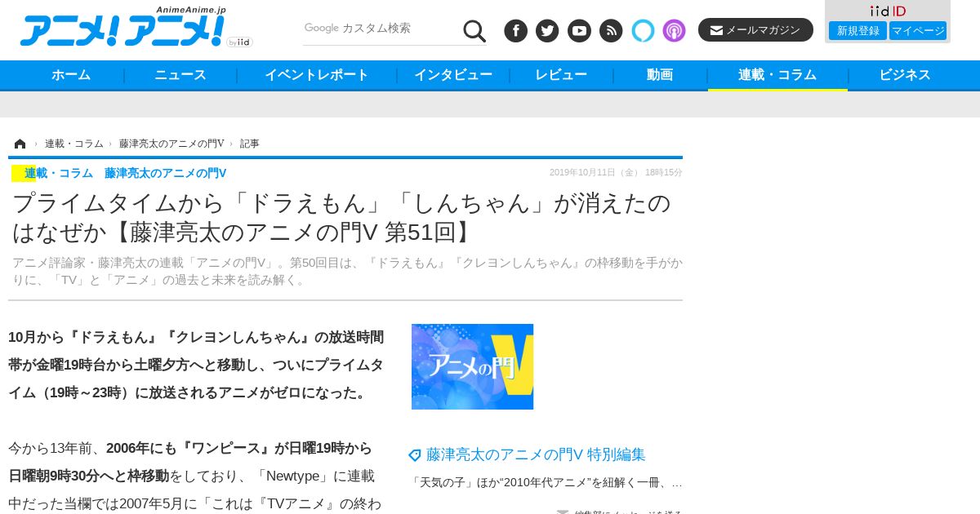The width and height of the screenshot is (980, 514).
Task: Open the Facebook page icon
Action: [x=516, y=31]
